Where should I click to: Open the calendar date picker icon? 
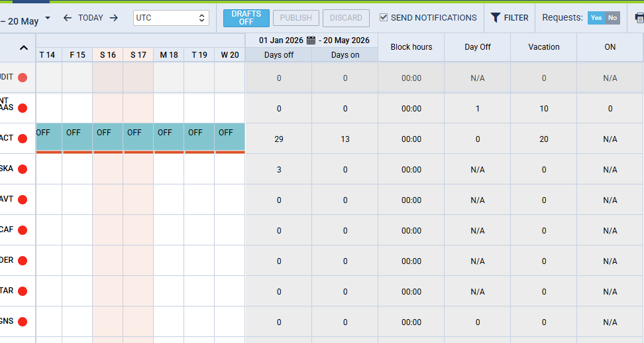(311, 40)
